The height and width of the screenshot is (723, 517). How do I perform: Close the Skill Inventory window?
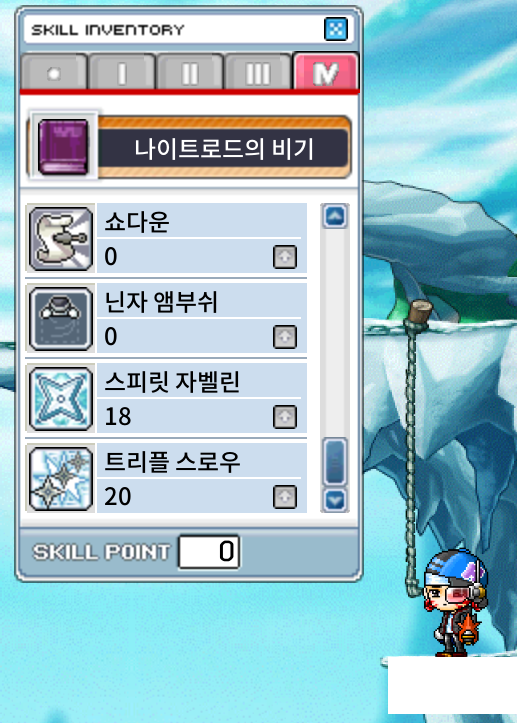(x=336, y=30)
